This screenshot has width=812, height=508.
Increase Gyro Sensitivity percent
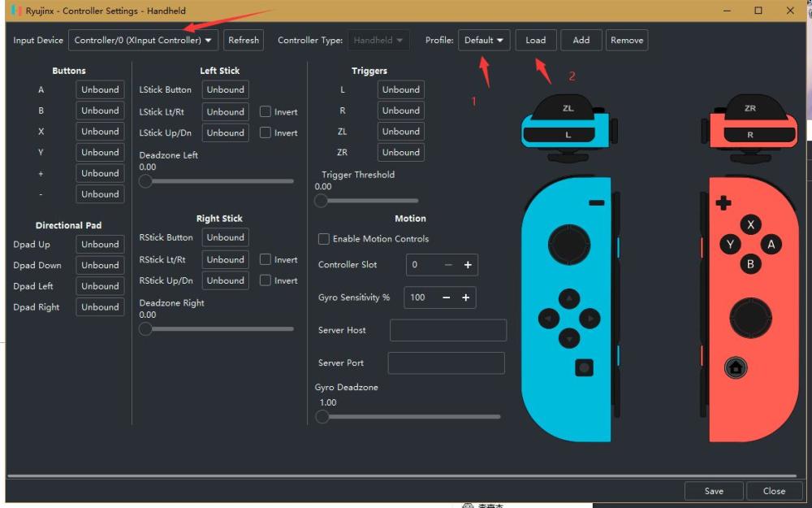pos(465,297)
